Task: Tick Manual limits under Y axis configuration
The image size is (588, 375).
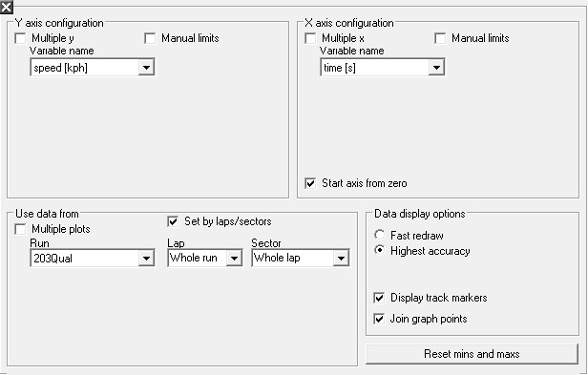Action: [150, 38]
